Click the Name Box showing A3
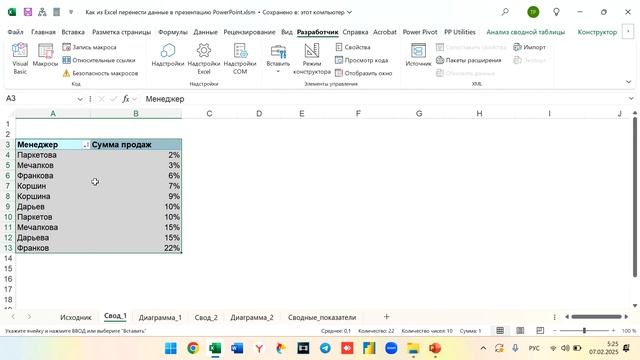 click(x=40, y=99)
